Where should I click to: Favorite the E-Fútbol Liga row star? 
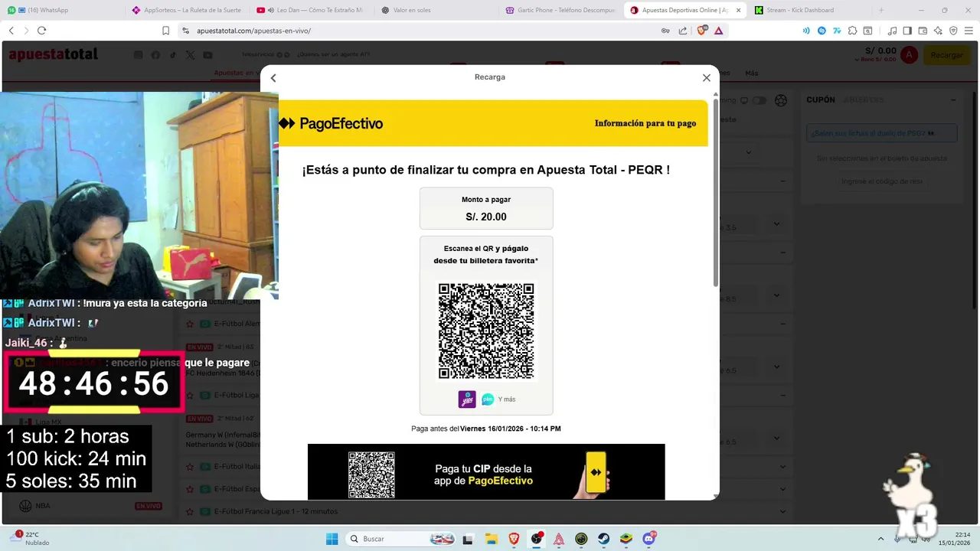coord(190,396)
